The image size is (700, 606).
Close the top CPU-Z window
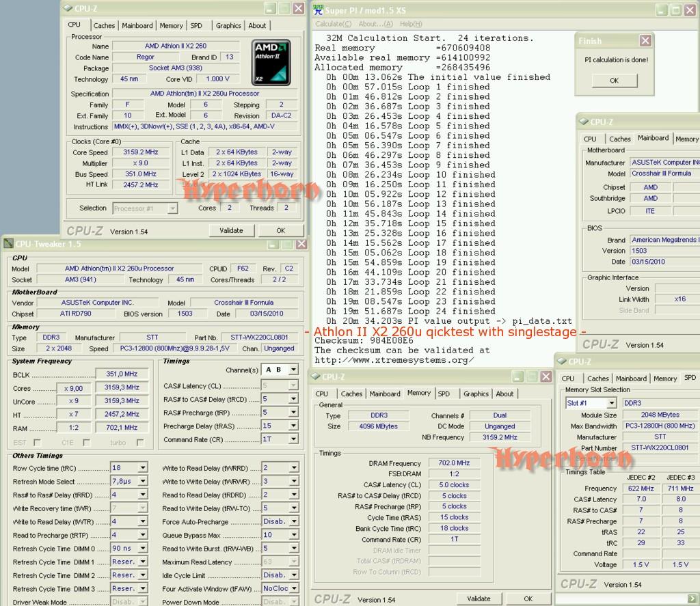299,8
